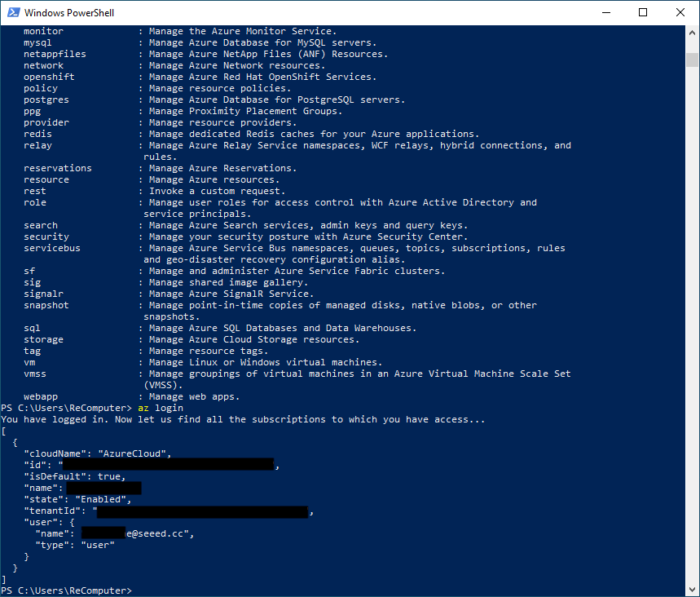Click the '(VMSS).' continuation line

pos(163,385)
